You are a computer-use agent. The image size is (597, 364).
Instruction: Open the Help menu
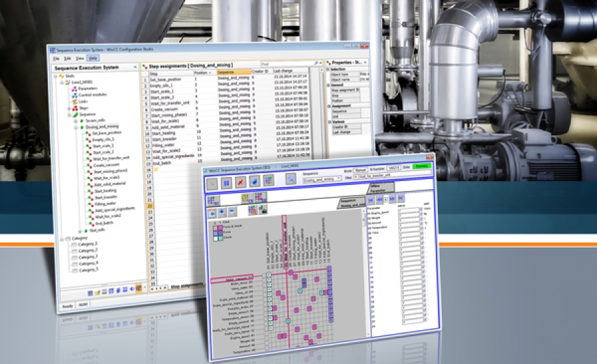tap(93, 58)
